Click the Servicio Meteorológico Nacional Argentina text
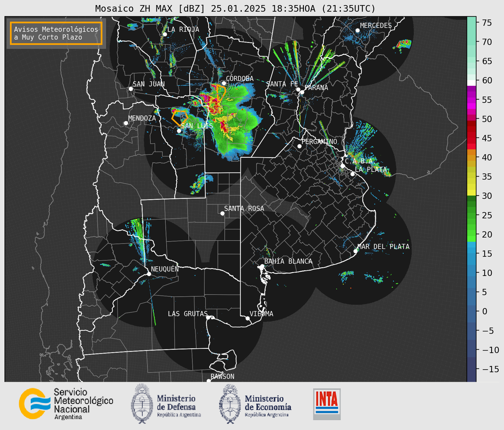504x430 pixels. click(x=84, y=404)
